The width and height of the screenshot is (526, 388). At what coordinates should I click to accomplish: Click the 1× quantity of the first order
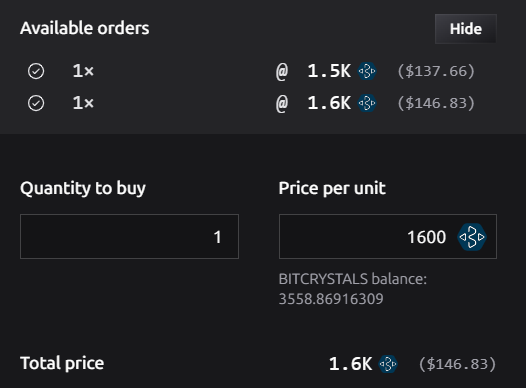pyautogui.click(x=83, y=71)
